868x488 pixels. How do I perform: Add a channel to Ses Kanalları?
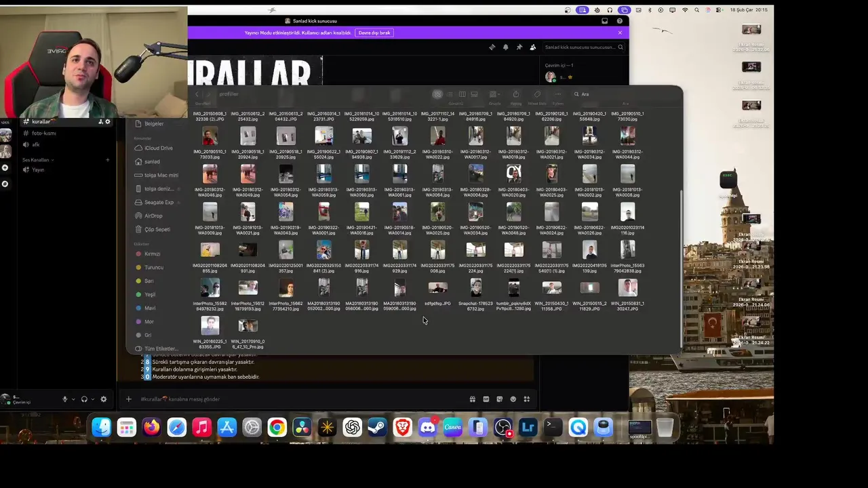[x=107, y=160]
